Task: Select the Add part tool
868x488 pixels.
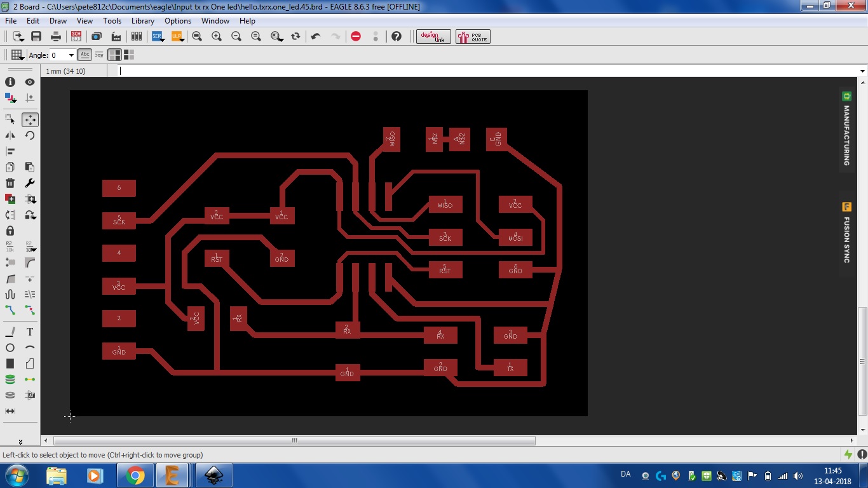Action: (x=10, y=199)
